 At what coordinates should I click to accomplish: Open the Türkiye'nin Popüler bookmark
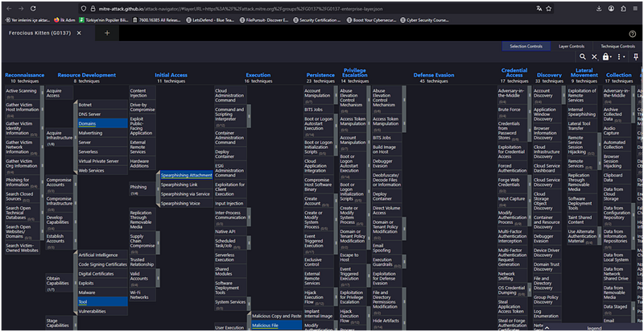point(105,19)
